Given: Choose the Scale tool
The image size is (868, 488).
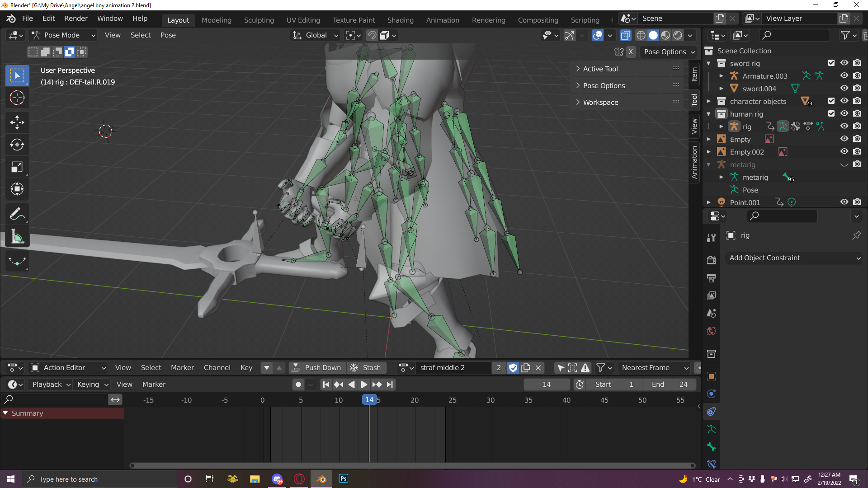Looking at the screenshot, I should point(17,167).
